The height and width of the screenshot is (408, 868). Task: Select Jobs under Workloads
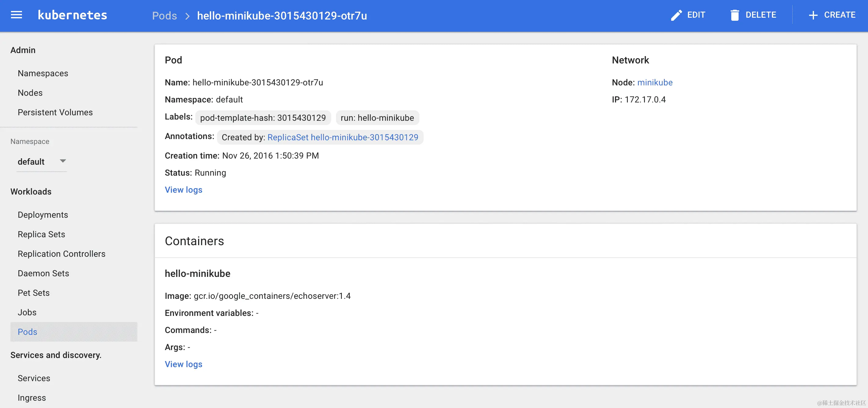[27, 312]
